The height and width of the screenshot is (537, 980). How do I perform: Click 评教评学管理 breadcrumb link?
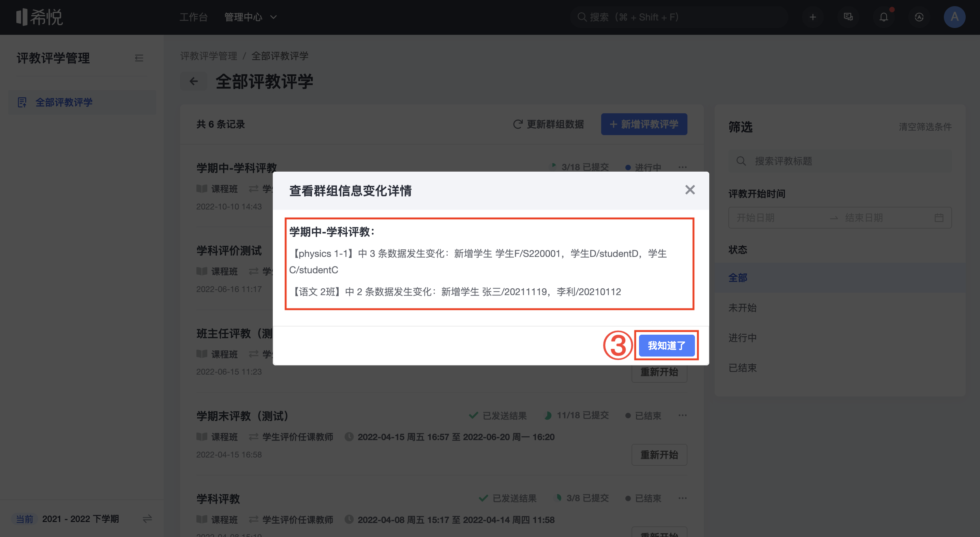point(208,56)
